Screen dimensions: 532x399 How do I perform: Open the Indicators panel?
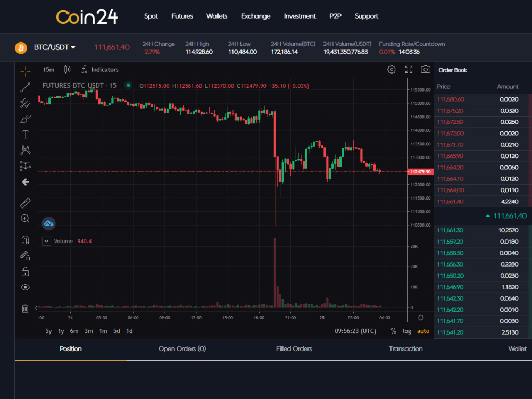point(100,70)
